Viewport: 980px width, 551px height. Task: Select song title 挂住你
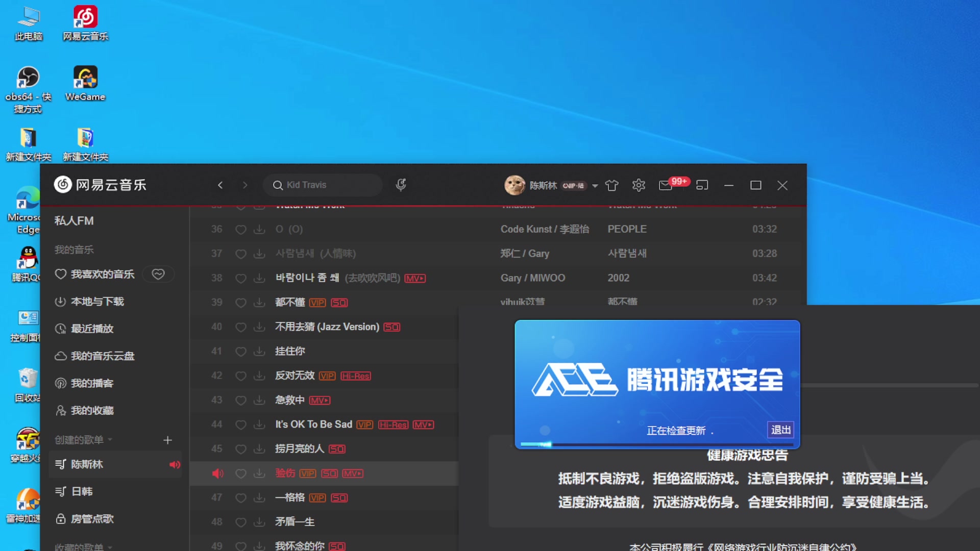point(290,352)
